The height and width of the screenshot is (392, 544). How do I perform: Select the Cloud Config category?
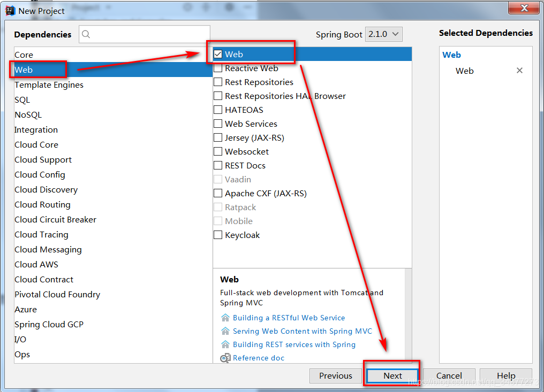tap(113, 174)
